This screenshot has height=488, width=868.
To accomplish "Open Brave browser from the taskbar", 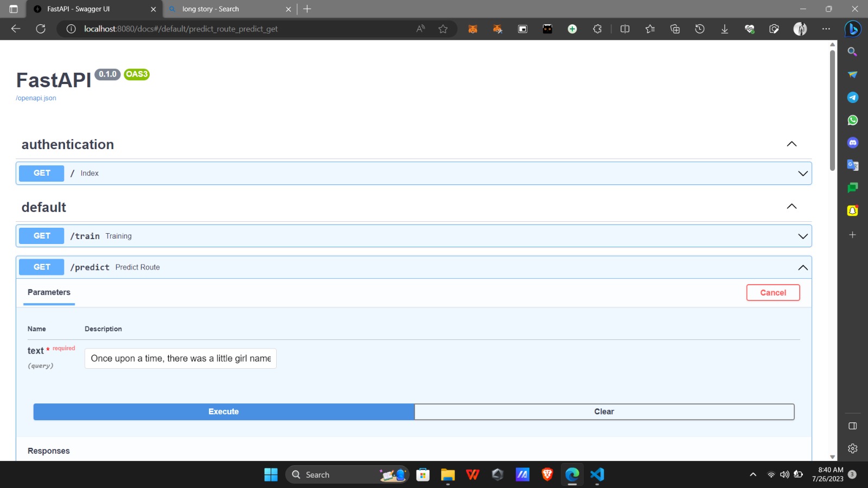I will [547, 474].
